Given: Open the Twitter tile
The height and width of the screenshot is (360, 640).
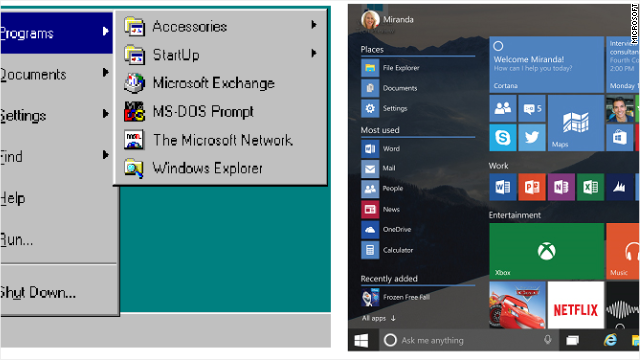Looking at the screenshot, I should point(532,138).
